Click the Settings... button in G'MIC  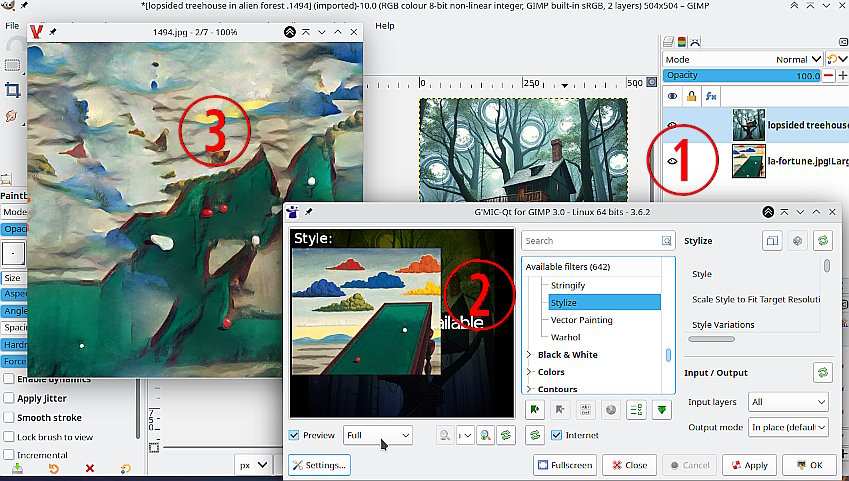(319, 465)
